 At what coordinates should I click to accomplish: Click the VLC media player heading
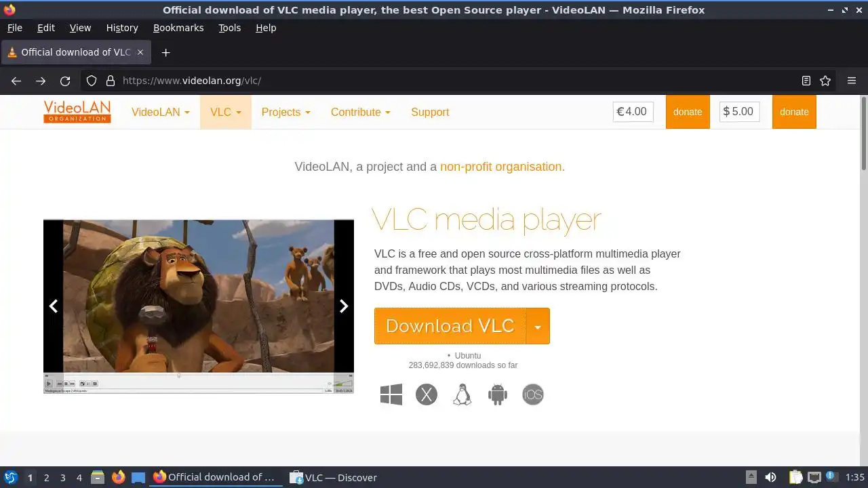[487, 220]
